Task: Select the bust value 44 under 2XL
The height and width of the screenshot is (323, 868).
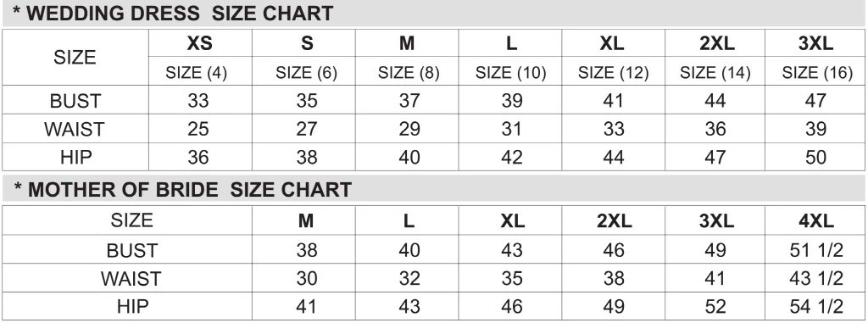Action: tap(715, 100)
